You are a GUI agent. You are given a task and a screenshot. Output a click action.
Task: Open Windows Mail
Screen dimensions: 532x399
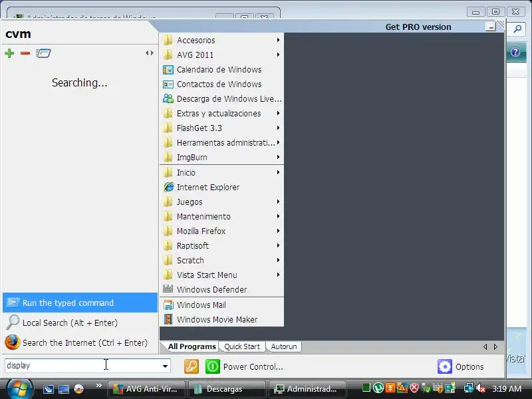pos(221,305)
